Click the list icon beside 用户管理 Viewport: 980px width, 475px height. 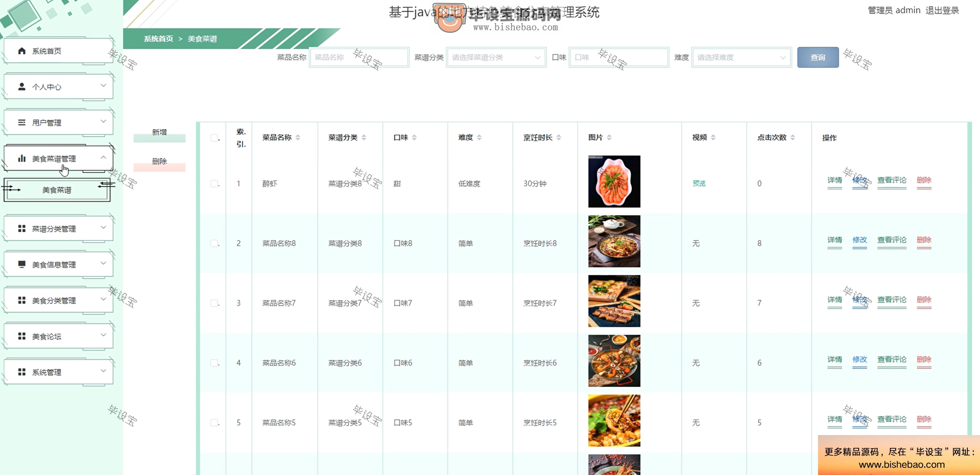click(22, 122)
